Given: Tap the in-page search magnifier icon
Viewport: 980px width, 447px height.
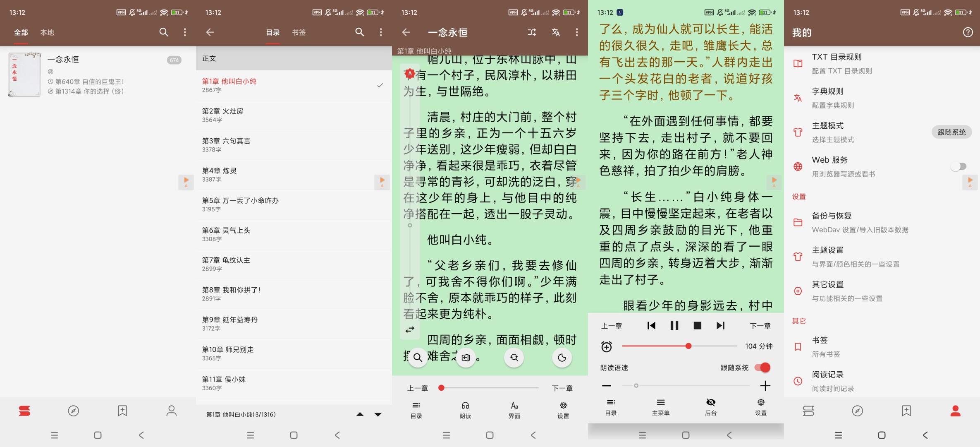Looking at the screenshot, I should (x=417, y=358).
